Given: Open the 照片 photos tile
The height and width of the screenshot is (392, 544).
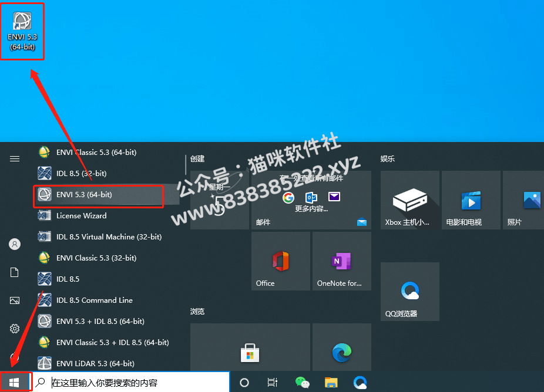Looking at the screenshot, I should point(523,200).
